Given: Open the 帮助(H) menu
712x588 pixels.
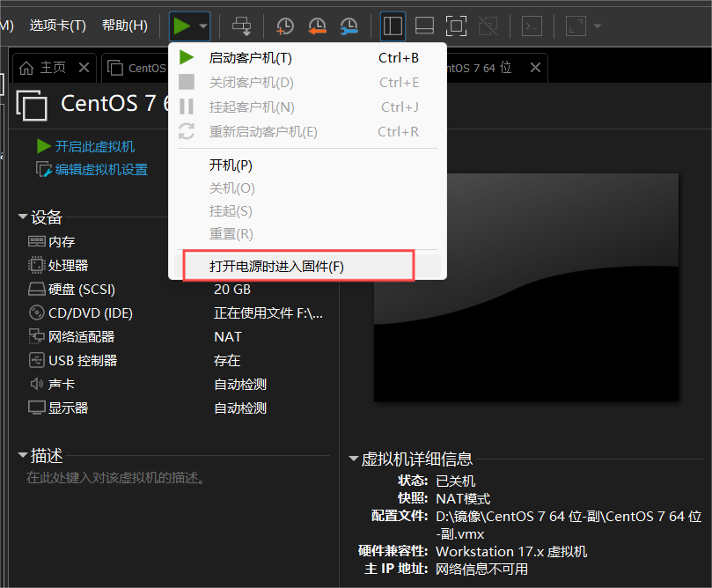Looking at the screenshot, I should (x=124, y=26).
